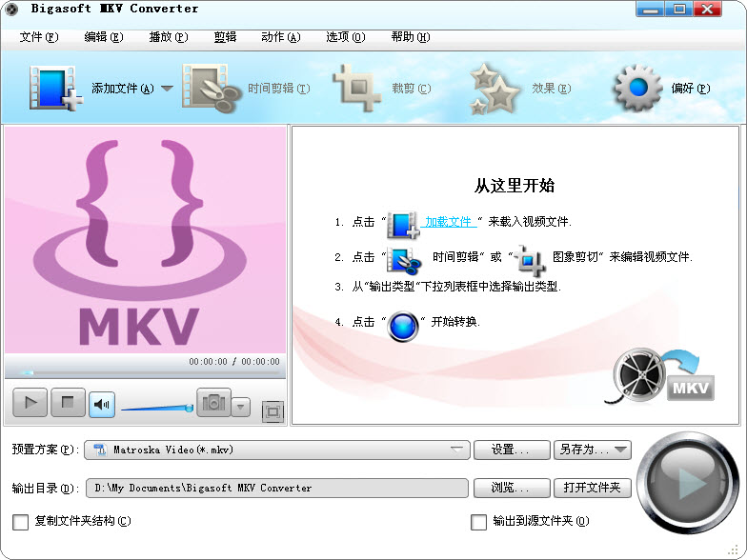The width and height of the screenshot is (747, 560).
Task: Click the 00:00:00 / 00:00:00 time display
Action: [234, 362]
